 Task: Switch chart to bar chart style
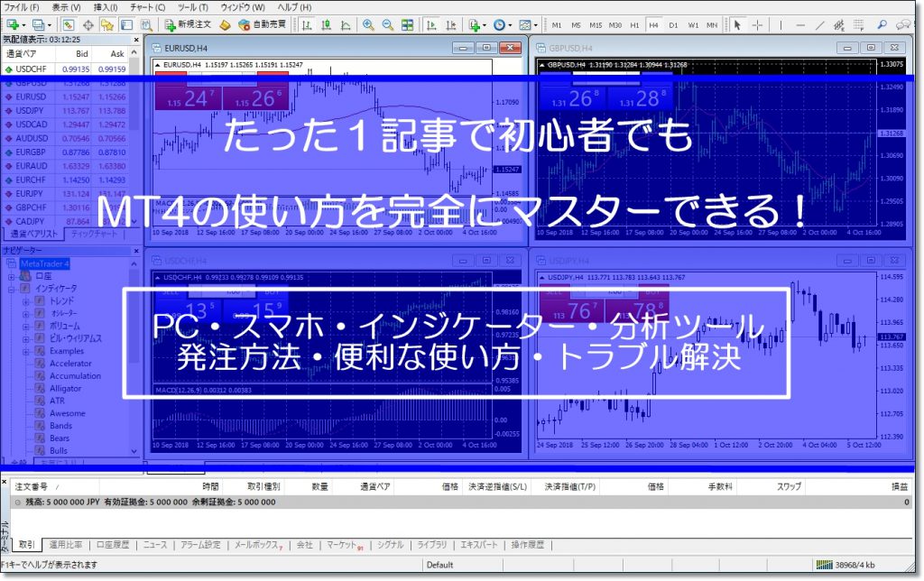307,25
